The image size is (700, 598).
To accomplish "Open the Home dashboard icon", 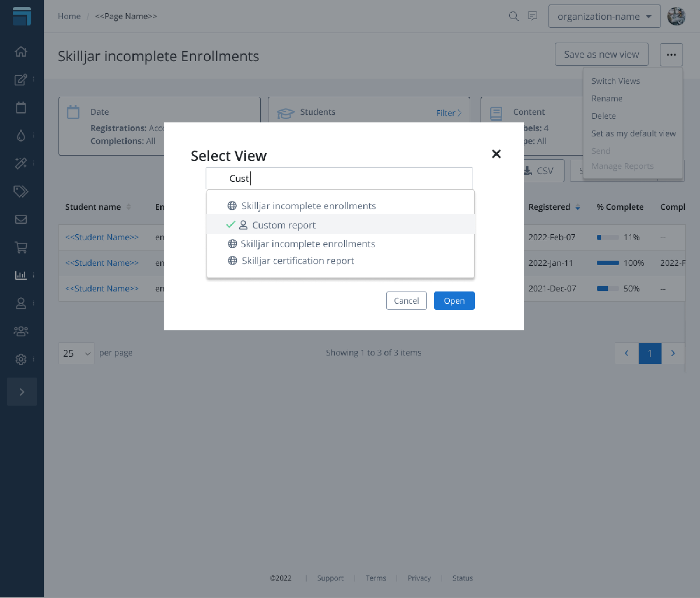I will [21, 52].
